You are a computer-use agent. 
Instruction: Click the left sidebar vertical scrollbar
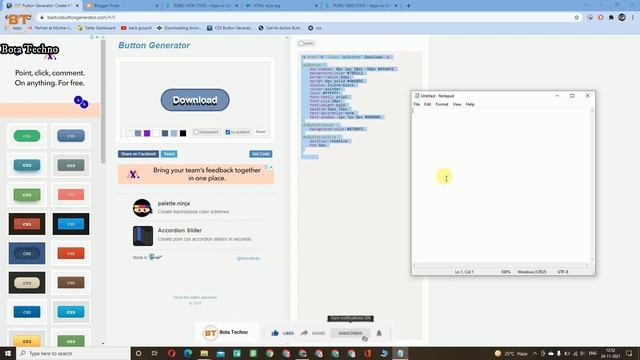pyautogui.click(x=103, y=102)
